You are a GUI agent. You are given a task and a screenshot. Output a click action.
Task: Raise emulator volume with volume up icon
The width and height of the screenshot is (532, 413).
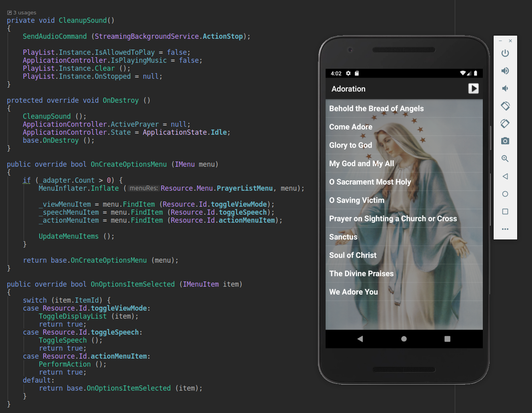pos(505,71)
